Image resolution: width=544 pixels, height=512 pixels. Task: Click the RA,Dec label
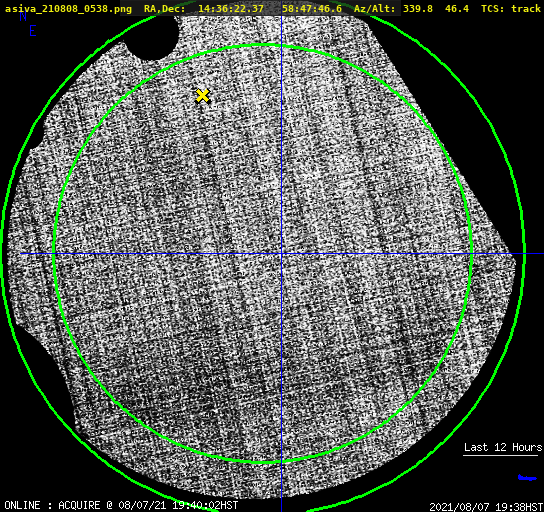pos(165,9)
